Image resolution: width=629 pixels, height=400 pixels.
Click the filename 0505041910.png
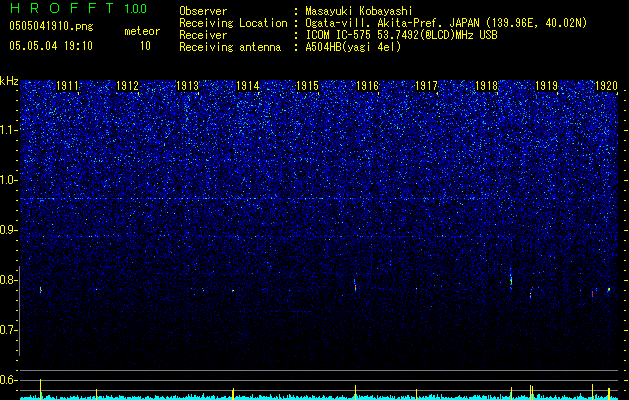pyautogui.click(x=51, y=27)
